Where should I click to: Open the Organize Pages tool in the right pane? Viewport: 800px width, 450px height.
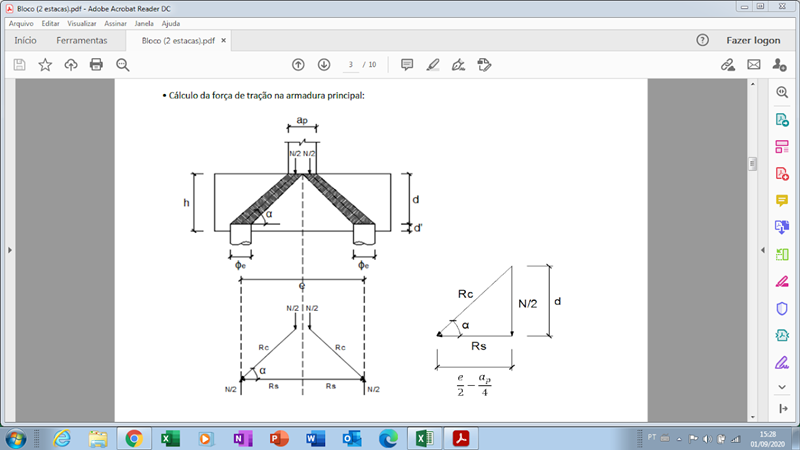[x=782, y=147]
